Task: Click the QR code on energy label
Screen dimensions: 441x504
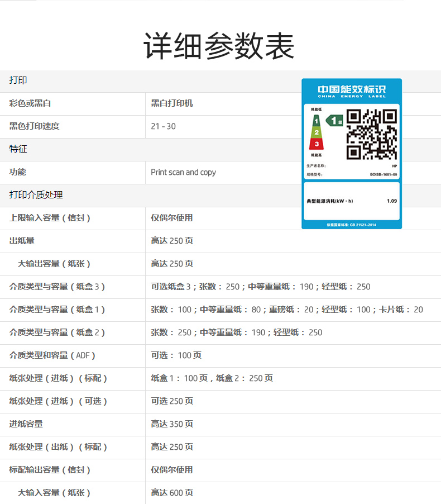Action: 371,134
